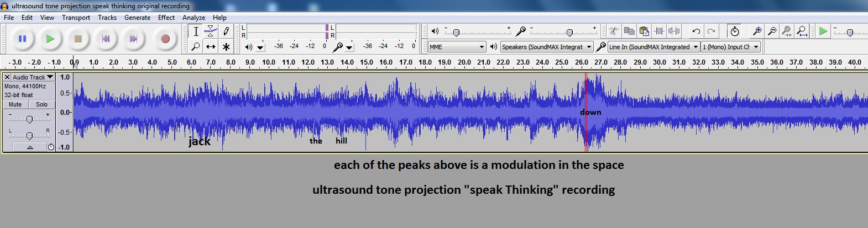Open the Effect menu
The width and height of the screenshot is (868, 228).
(166, 18)
